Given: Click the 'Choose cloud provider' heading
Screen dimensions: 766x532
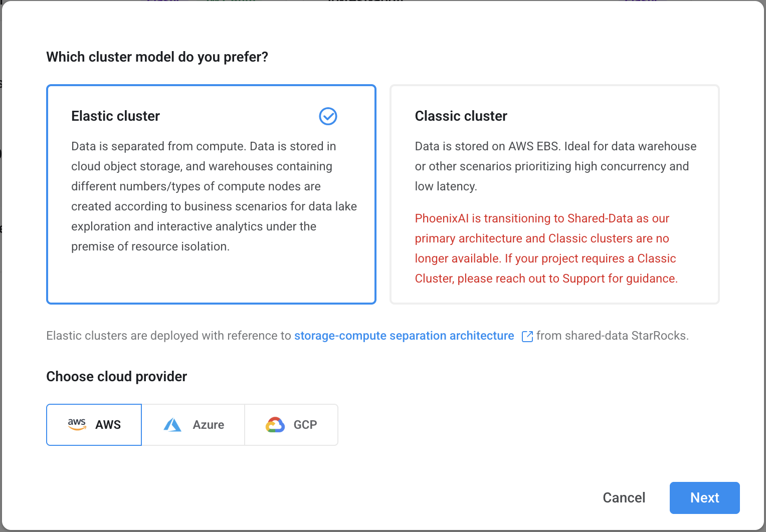Looking at the screenshot, I should [116, 377].
